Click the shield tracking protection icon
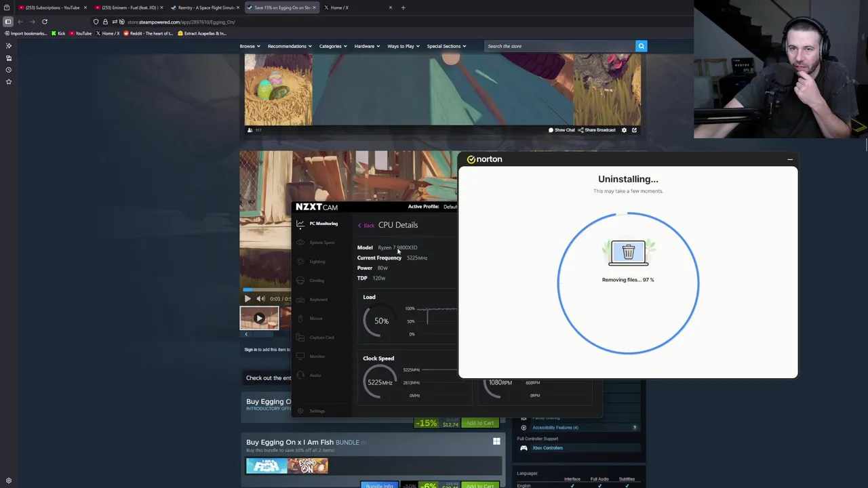868x488 pixels. click(96, 22)
